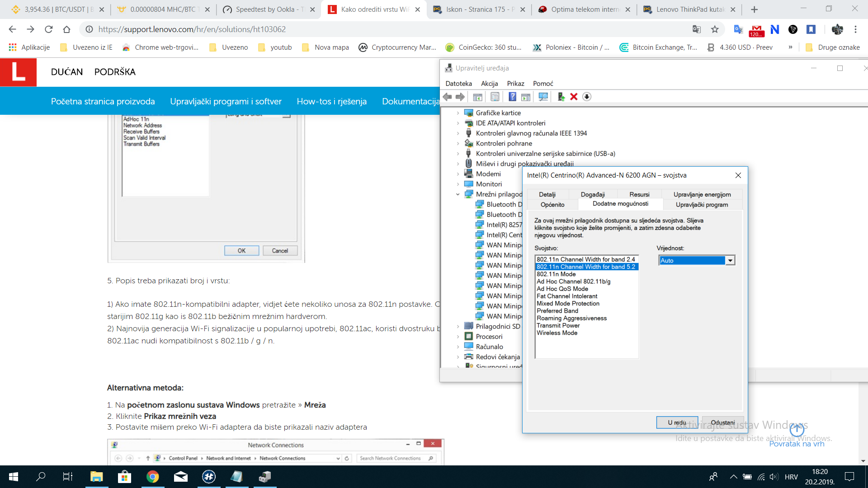Click the Properties toolbar icon
The height and width of the screenshot is (488, 868).
(495, 97)
